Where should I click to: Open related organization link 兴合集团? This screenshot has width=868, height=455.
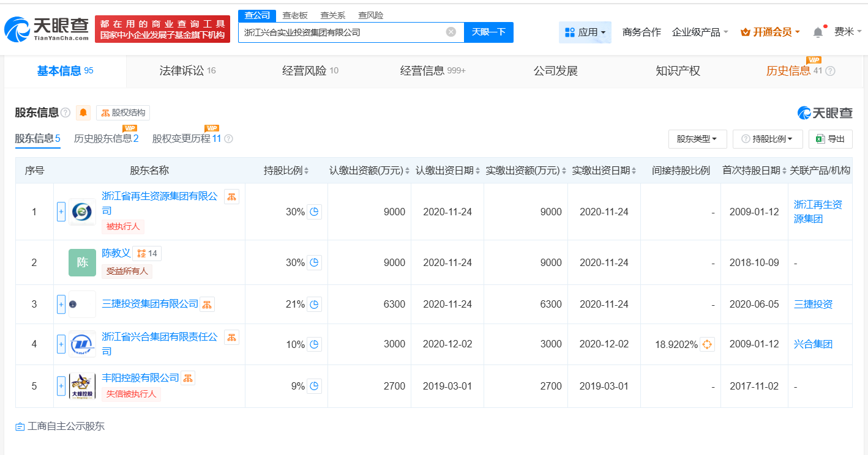(x=813, y=344)
